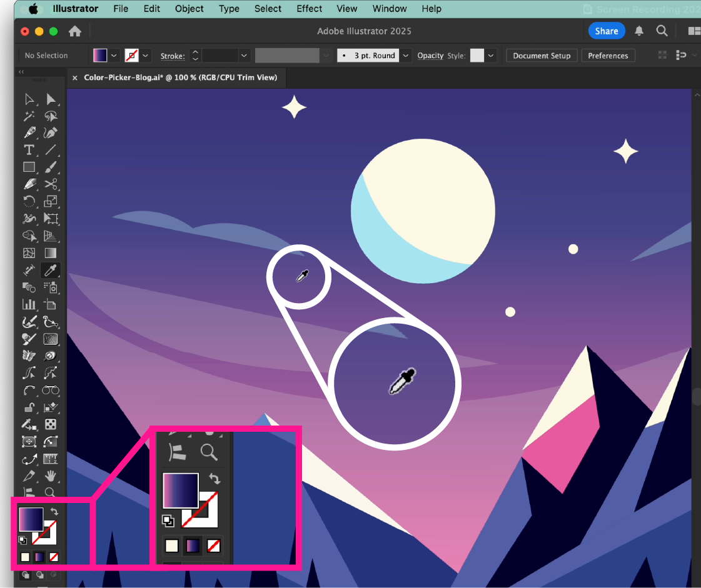The width and height of the screenshot is (701, 588).
Task: Click the Document Setup button
Action: click(542, 56)
